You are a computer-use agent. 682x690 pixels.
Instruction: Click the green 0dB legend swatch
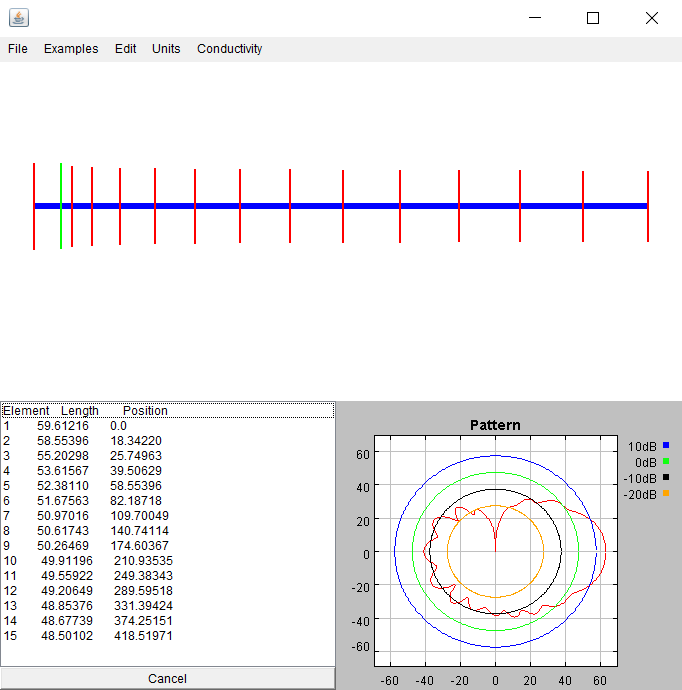tap(665, 461)
